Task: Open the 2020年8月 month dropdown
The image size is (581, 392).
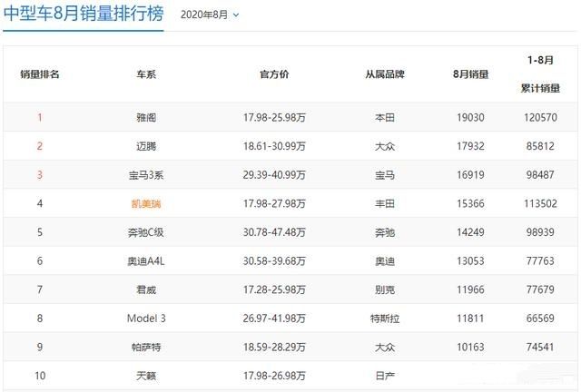Action: [x=210, y=15]
